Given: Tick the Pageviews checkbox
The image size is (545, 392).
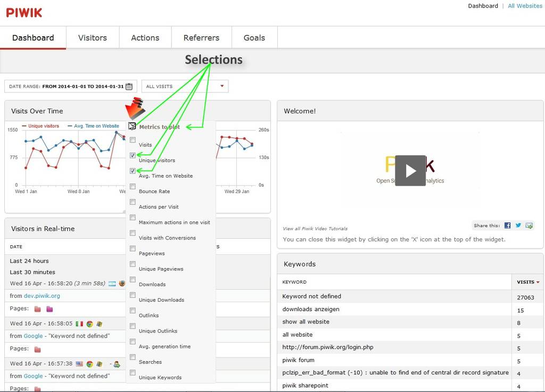Looking at the screenshot, I should pyautogui.click(x=133, y=248).
